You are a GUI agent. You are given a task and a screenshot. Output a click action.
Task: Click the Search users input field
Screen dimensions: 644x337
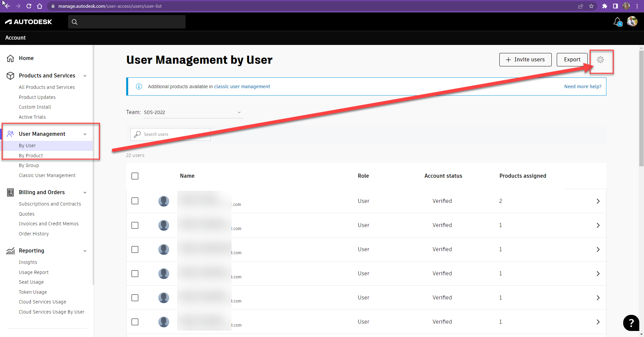pos(170,134)
